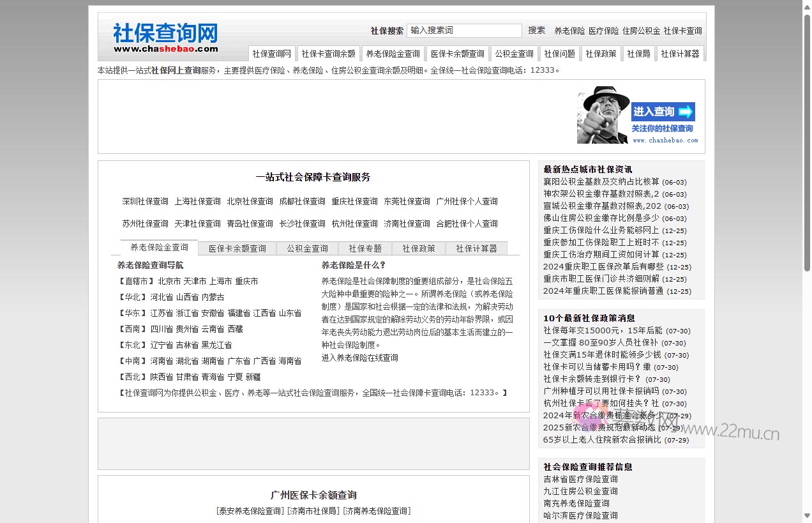812x523 pixels.
Task: Open 社保局 from the navigation bar
Action: coord(639,53)
